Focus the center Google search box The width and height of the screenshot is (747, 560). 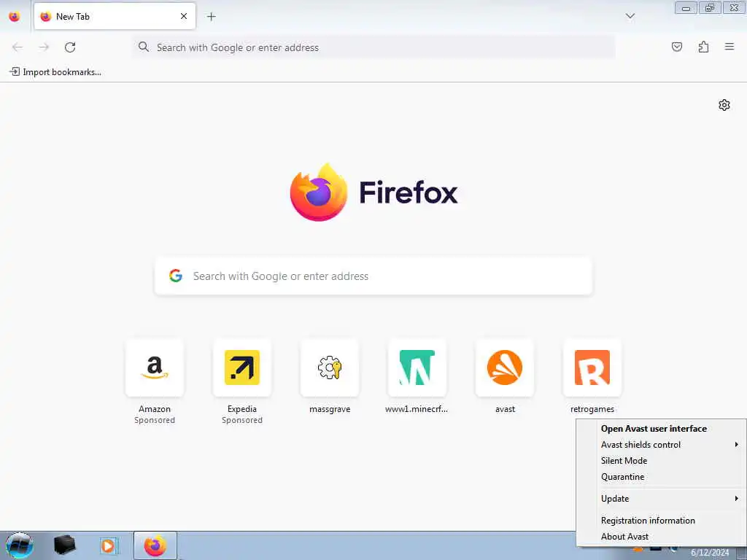point(373,276)
